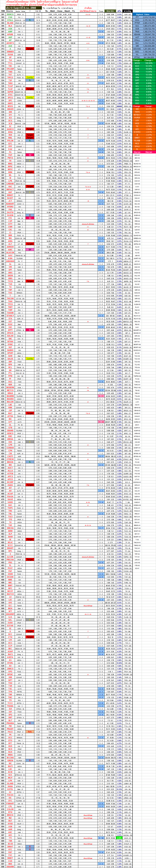Open the สารบัญ index header

click(x=127, y=11)
